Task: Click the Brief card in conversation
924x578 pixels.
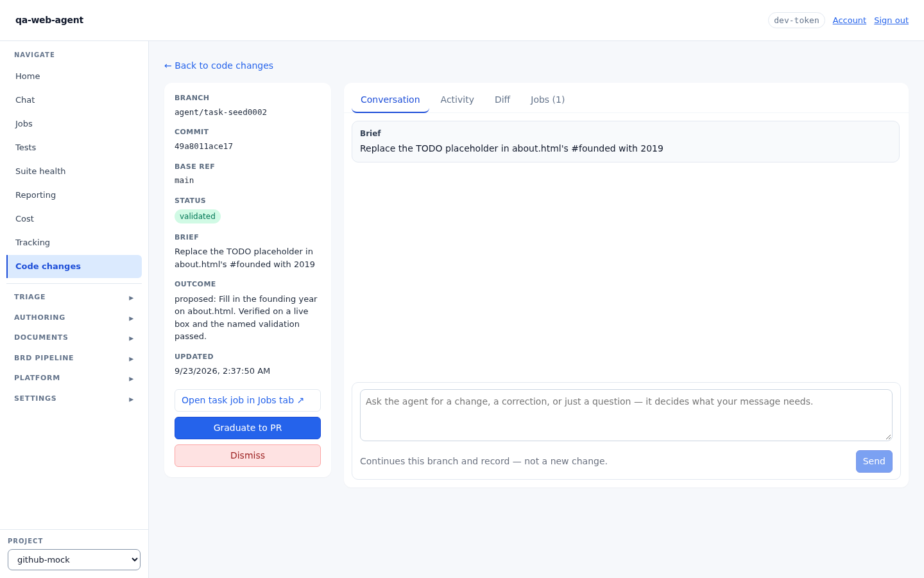Action: [626, 141]
